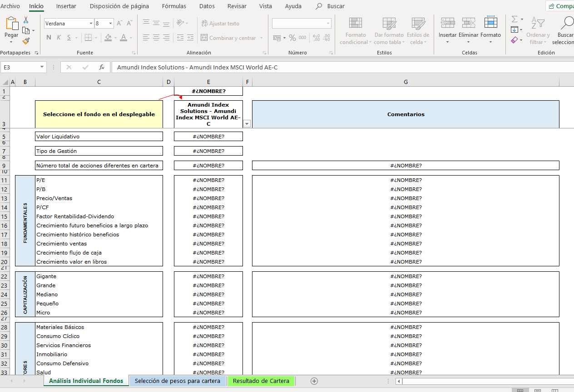The image size is (574, 392).
Task: Click the borders icon in Fuente group
Action: (x=88, y=38)
